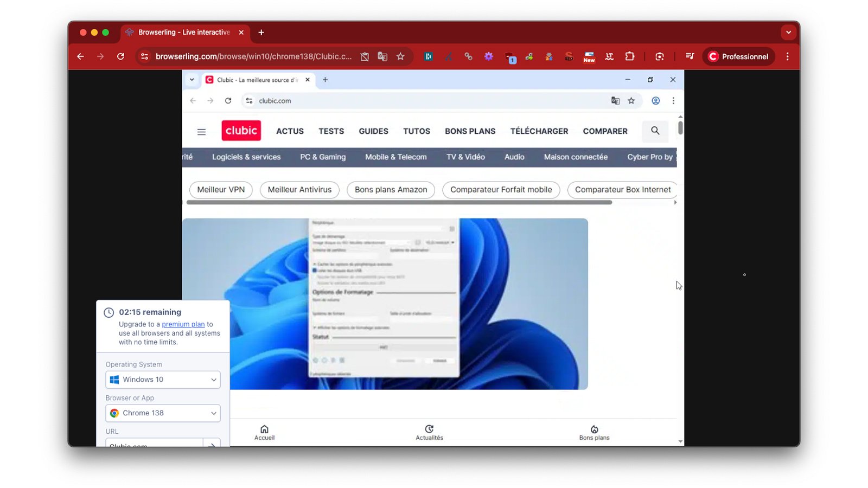Click the extension with badge number 1
The width and height of the screenshot is (868, 488).
tap(510, 57)
